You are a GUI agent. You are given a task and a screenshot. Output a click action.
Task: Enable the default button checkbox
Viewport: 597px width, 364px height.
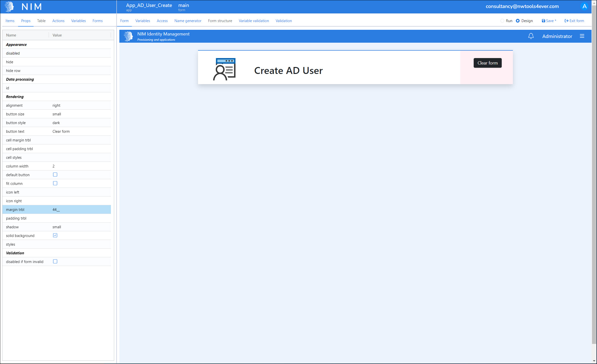pyautogui.click(x=55, y=175)
